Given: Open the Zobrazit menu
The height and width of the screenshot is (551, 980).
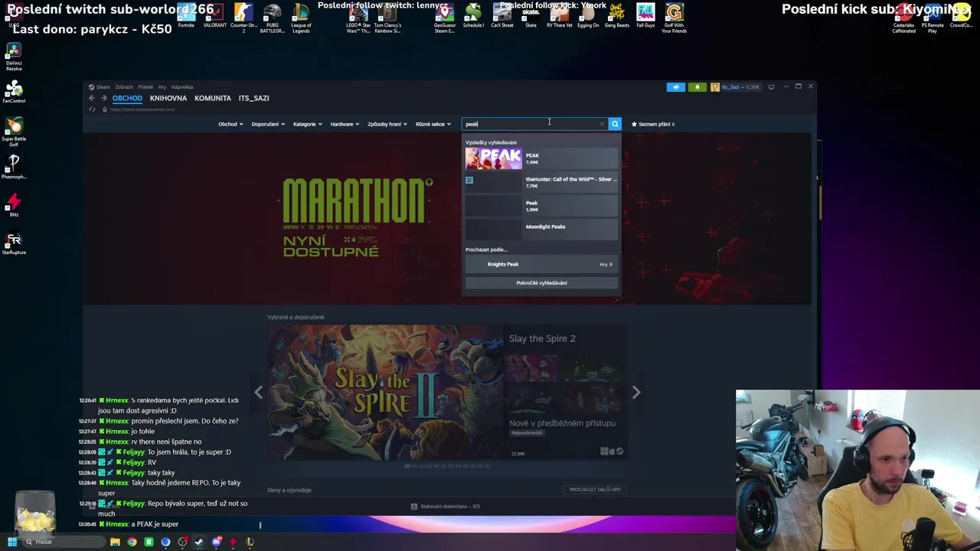Looking at the screenshot, I should click(x=124, y=87).
